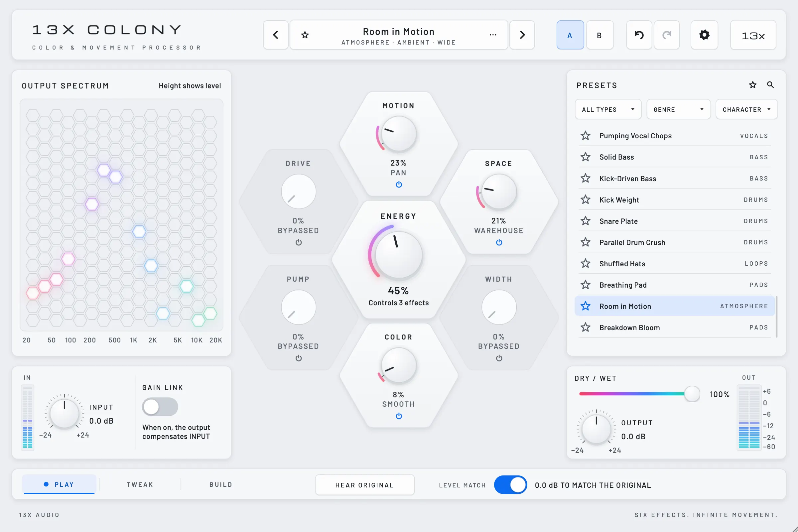Load the Parallel Drum Crush preset
This screenshot has width=798, height=532.
[x=675, y=242]
